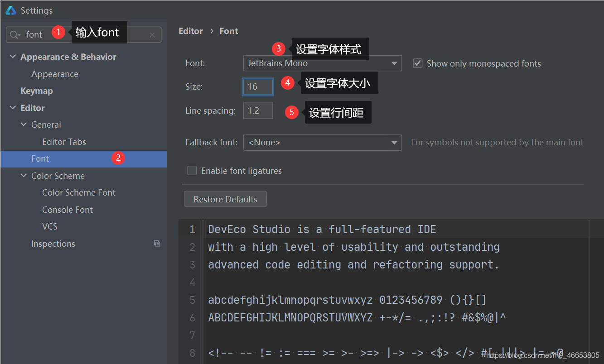Click preview line 'ABCDEFGHIJKLMNOPQRSTUVWXYZ'
The height and width of the screenshot is (364, 604).
357,318
